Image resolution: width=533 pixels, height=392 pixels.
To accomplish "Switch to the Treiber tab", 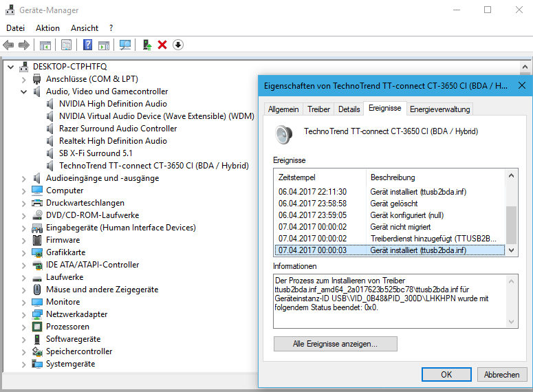I will point(319,109).
